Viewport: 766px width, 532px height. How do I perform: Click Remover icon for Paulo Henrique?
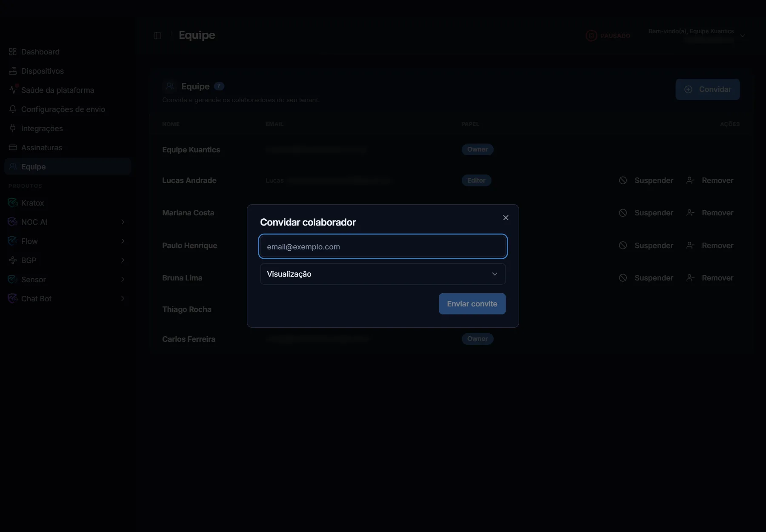click(690, 246)
